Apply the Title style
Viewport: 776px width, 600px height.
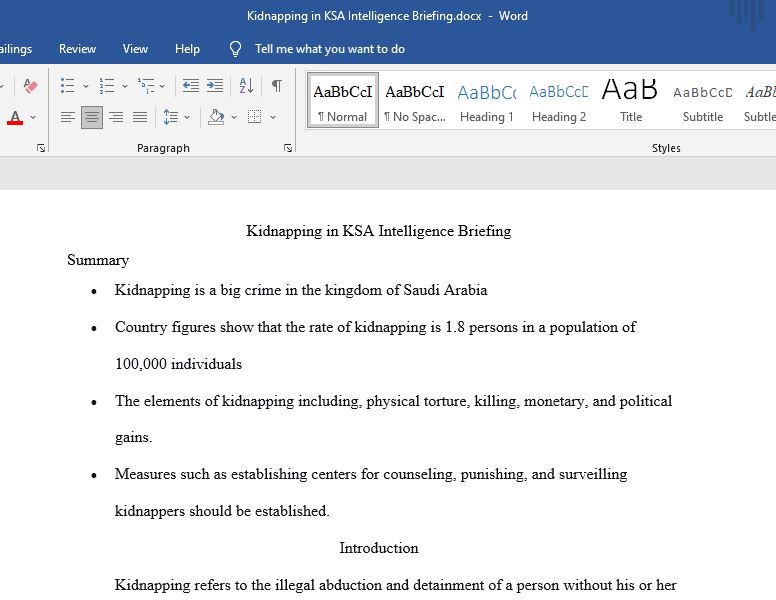[630, 100]
